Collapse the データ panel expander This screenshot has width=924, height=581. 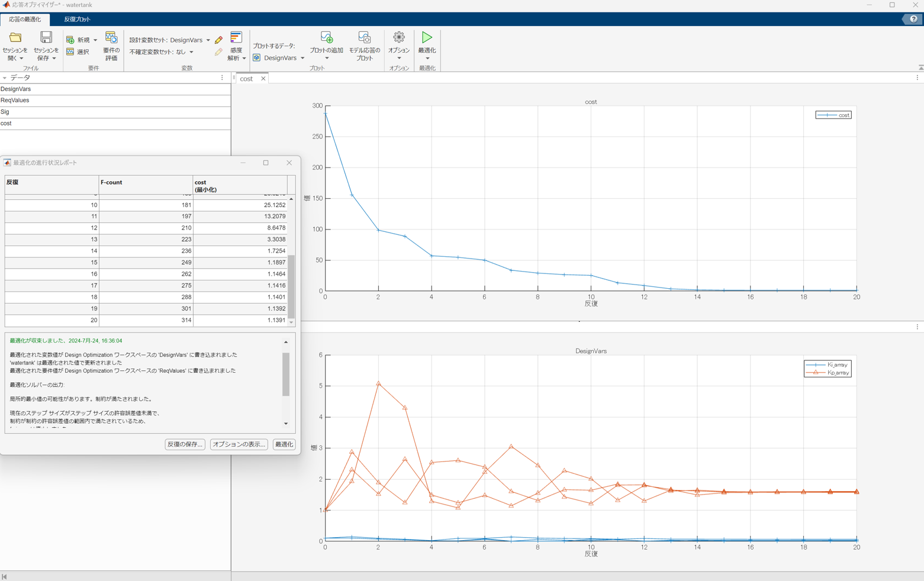pyautogui.click(x=4, y=78)
